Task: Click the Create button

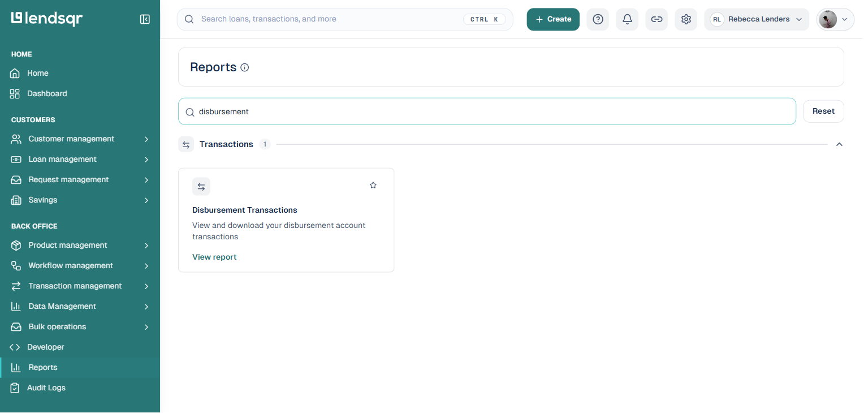Action: click(553, 19)
